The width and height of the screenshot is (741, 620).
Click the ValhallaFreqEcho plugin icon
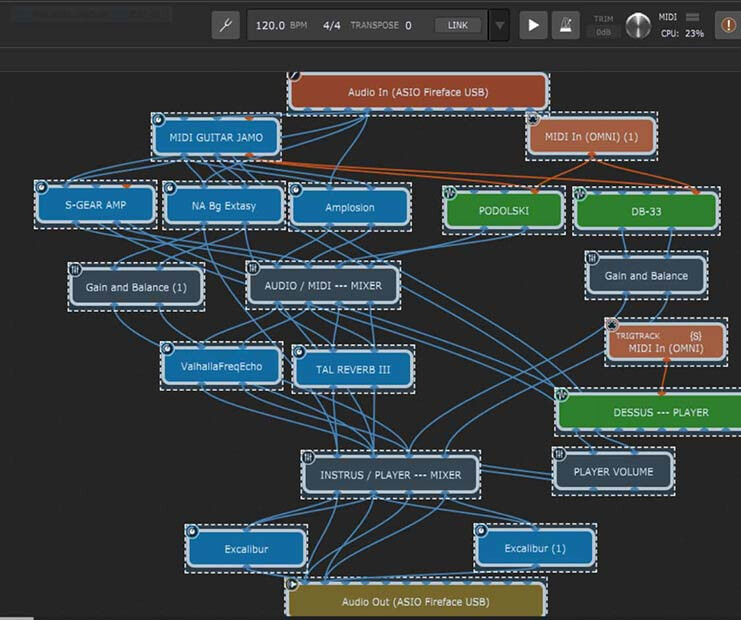point(167,349)
